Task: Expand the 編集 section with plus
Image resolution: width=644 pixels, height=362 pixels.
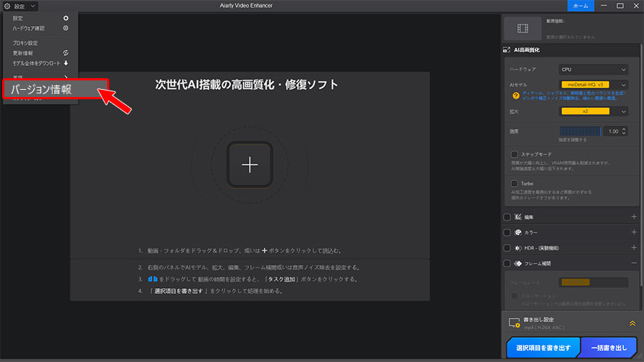Action: tap(634, 216)
